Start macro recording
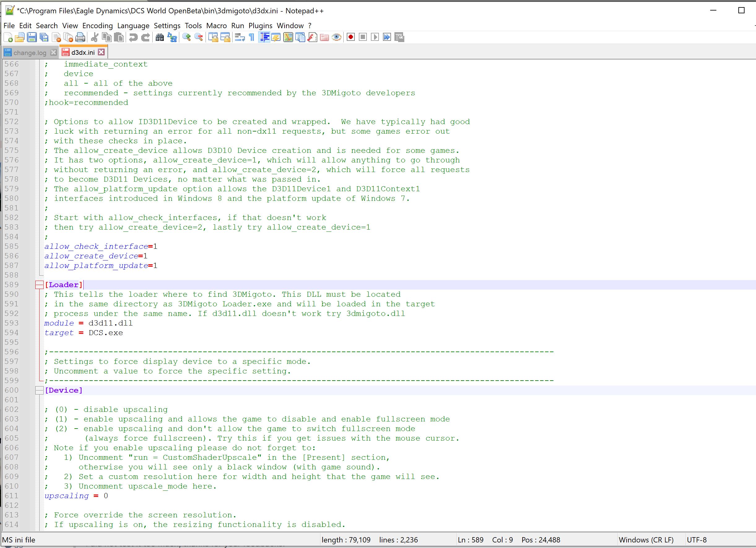 tap(351, 37)
